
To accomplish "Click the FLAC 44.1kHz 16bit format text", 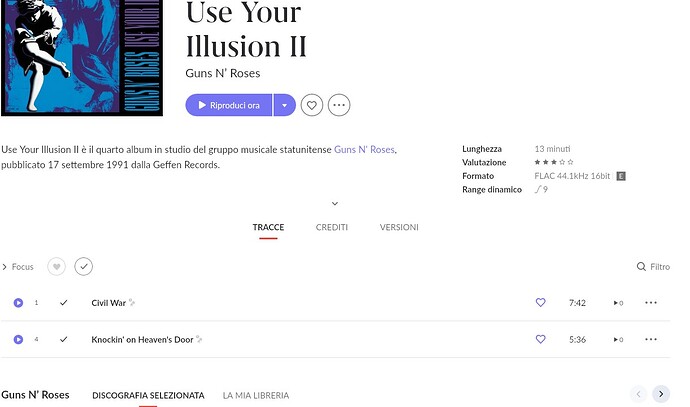I will coord(572,176).
